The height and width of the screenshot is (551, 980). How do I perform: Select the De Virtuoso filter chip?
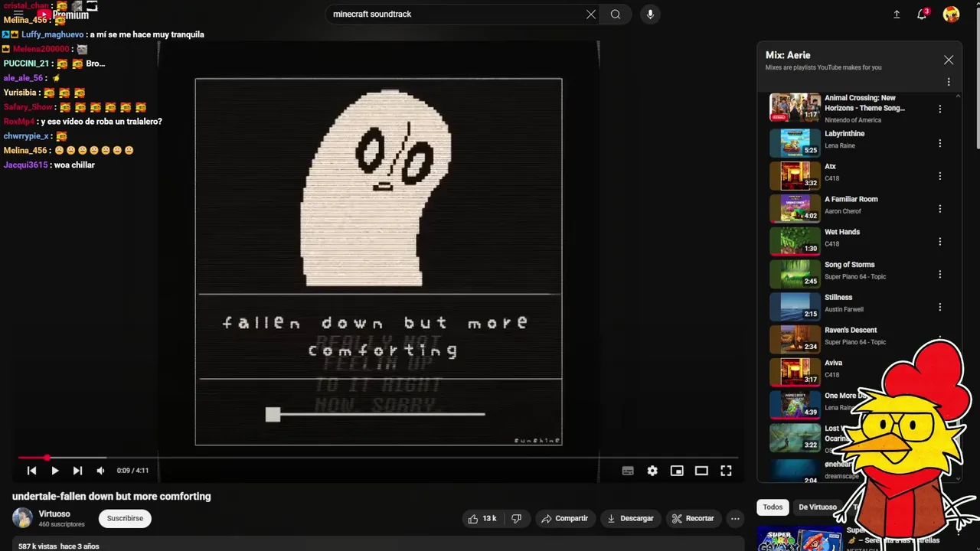(818, 507)
